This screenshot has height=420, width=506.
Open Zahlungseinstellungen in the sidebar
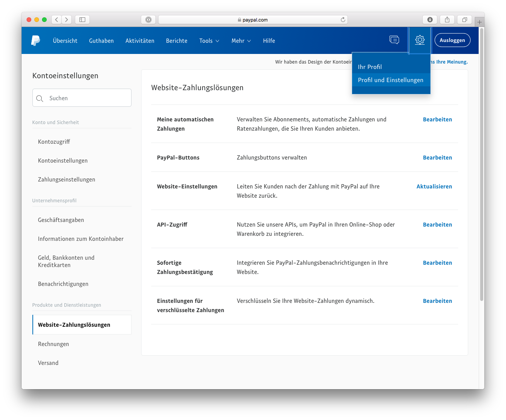(x=66, y=180)
